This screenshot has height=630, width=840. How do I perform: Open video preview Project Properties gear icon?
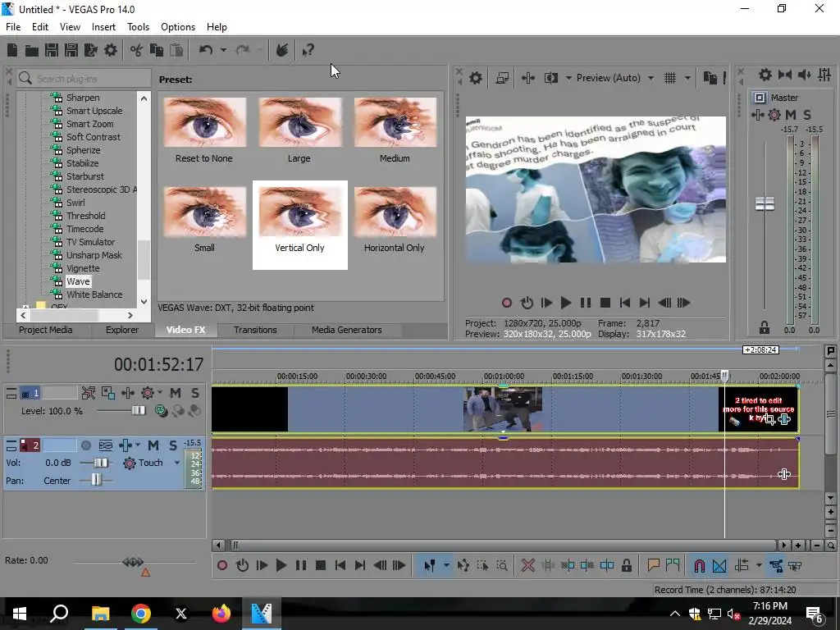(476, 78)
